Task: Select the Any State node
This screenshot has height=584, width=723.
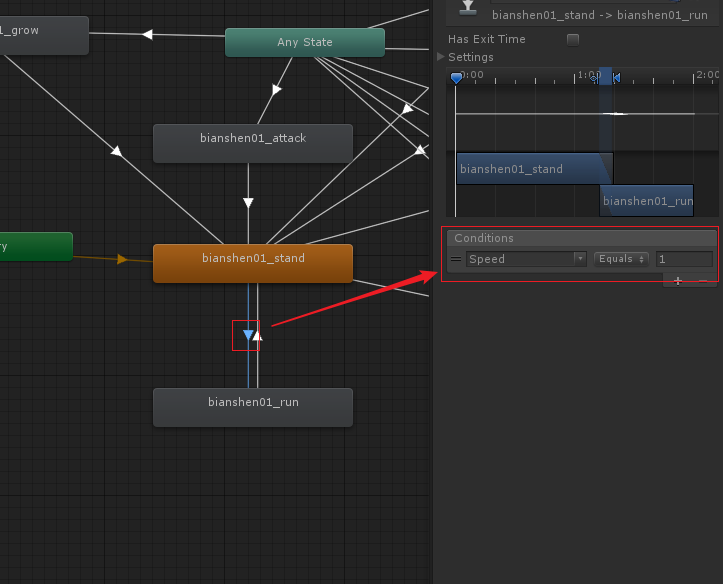Action: click(x=305, y=42)
